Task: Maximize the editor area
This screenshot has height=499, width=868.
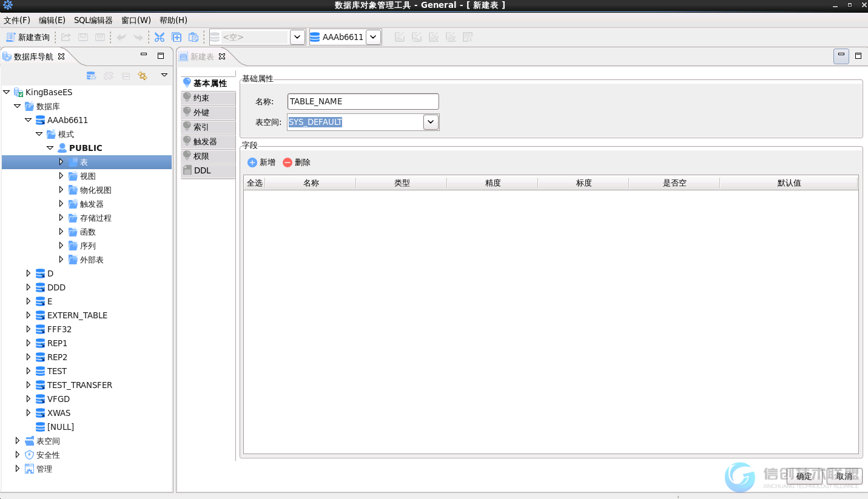Action: click(x=858, y=56)
